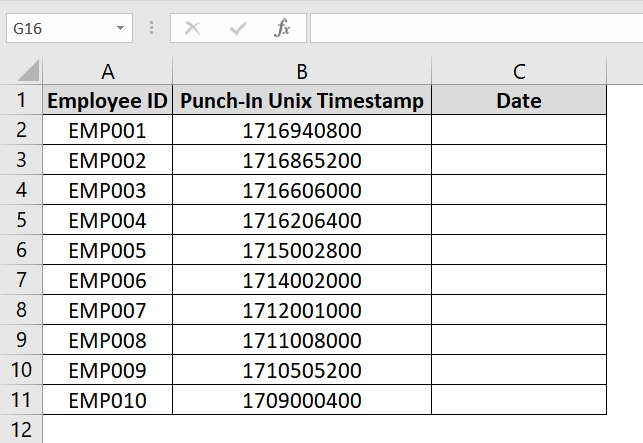Select row 2 header
The height and width of the screenshot is (443, 643).
pos(21,130)
